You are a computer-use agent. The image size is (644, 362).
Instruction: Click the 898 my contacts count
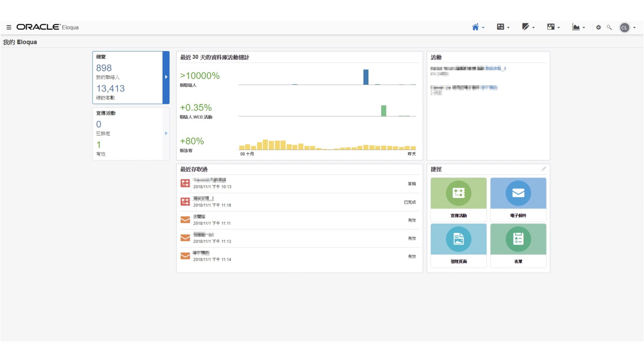pyautogui.click(x=104, y=68)
